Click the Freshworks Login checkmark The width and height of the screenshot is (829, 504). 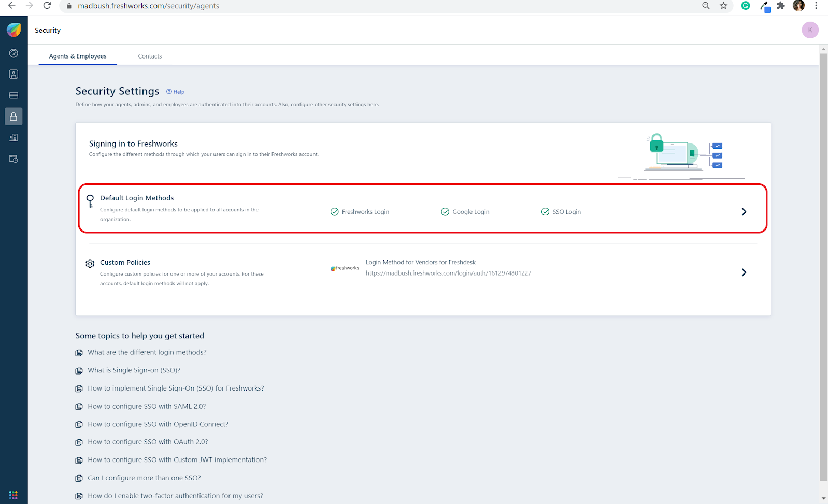[335, 212]
